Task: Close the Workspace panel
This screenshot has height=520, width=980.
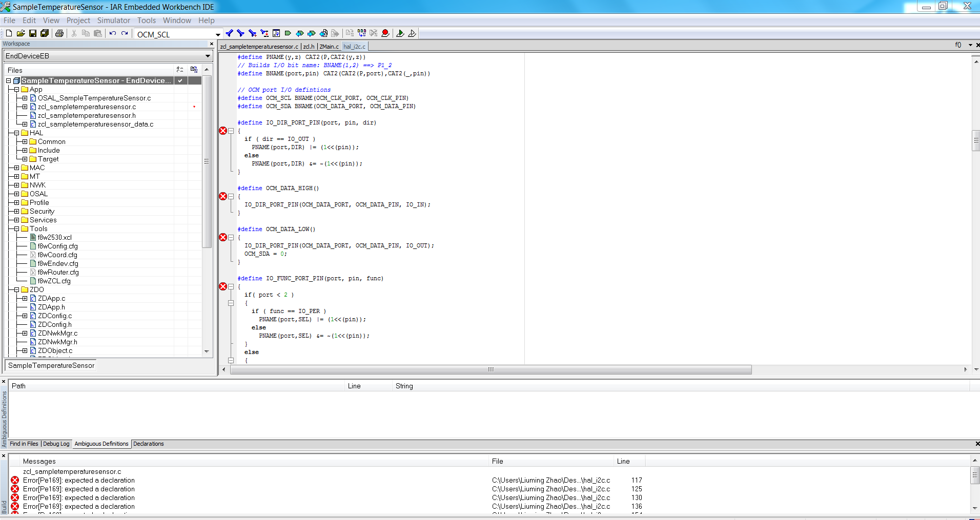Action: (x=211, y=44)
